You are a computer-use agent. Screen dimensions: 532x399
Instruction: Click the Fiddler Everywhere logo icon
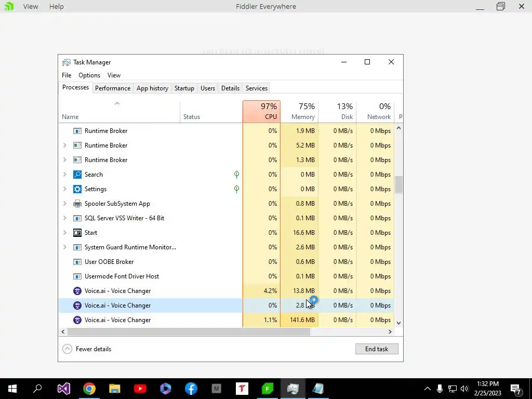(9, 6)
